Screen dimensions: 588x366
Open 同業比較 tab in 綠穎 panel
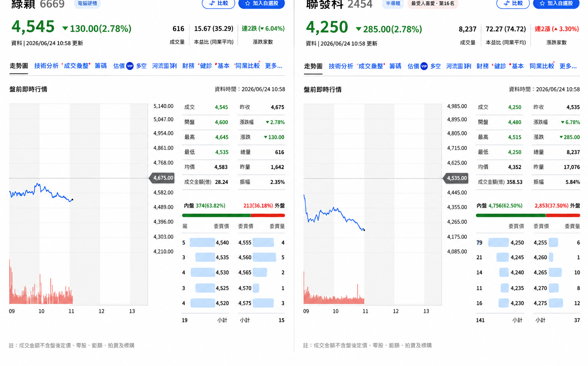(247, 66)
